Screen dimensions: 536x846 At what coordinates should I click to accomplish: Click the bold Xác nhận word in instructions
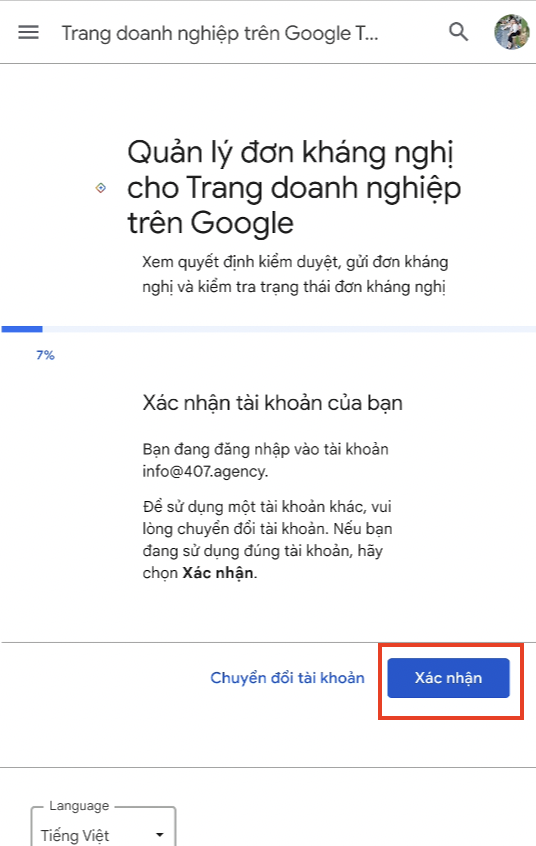[218, 573]
